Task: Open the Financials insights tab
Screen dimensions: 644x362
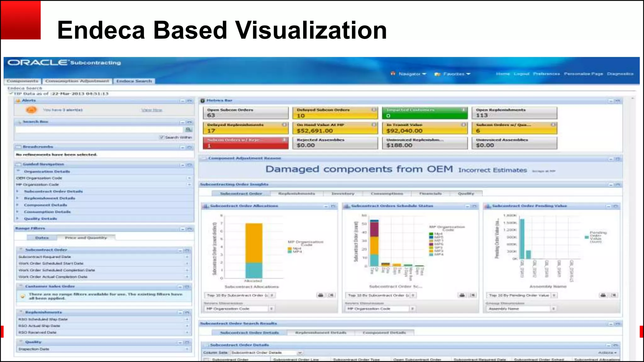Action: [x=430, y=194]
